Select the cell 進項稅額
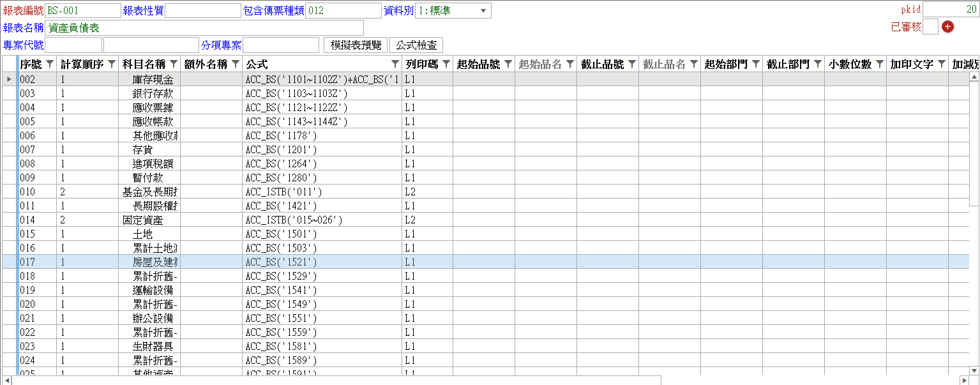This screenshot has width=980, height=385. point(150,163)
